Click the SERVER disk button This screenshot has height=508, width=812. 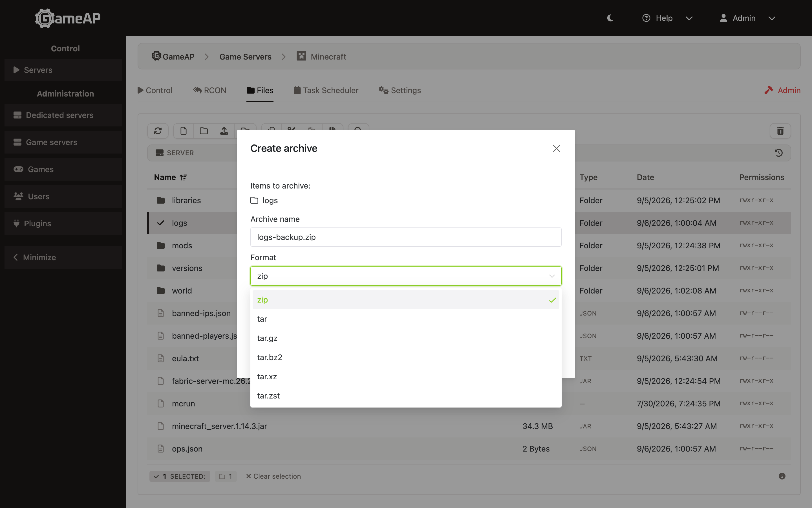175,153
